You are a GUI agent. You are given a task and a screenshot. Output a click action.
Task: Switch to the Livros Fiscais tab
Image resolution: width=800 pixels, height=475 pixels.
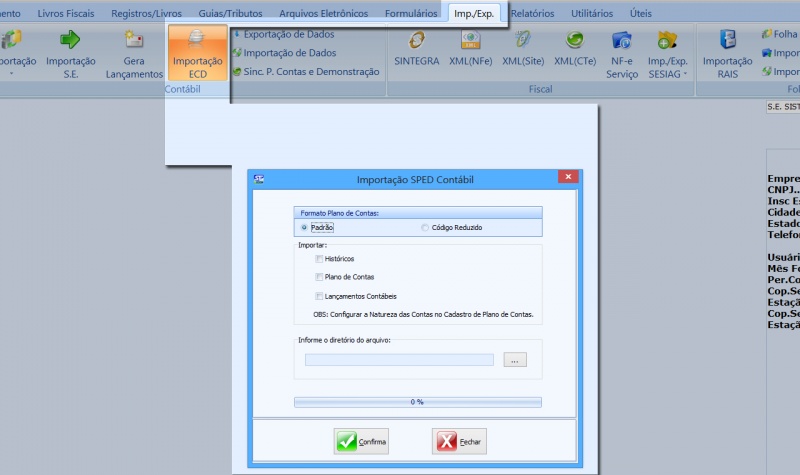tap(68, 14)
